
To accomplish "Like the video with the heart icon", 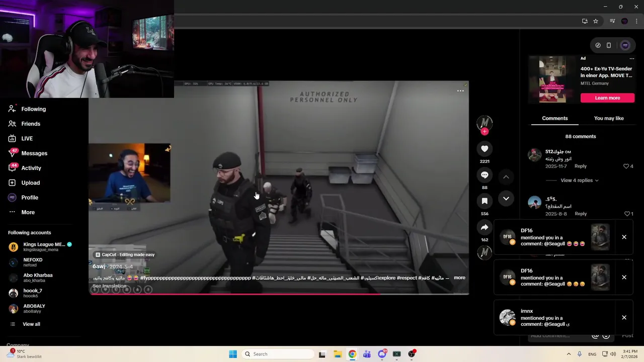I will [x=485, y=149].
